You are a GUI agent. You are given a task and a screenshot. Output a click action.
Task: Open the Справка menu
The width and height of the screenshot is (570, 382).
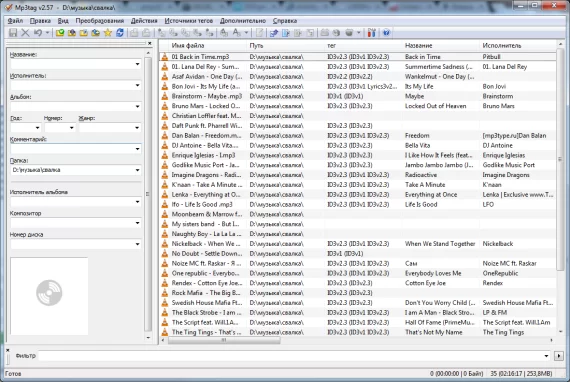pos(285,21)
